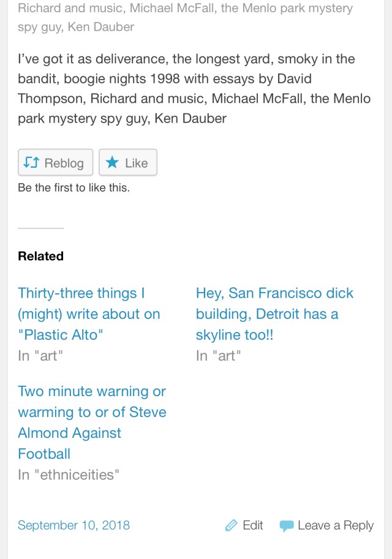Open "Two minute warning" Steve Almond post
Screen dimensions: 392x559
tap(92, 422)
